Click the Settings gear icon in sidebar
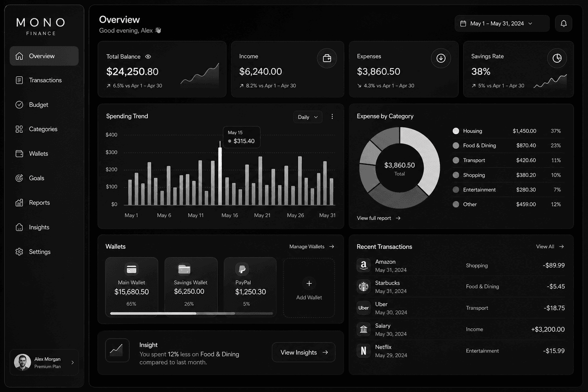The width and height of the screenshot is (588, 392). [19, 252]
